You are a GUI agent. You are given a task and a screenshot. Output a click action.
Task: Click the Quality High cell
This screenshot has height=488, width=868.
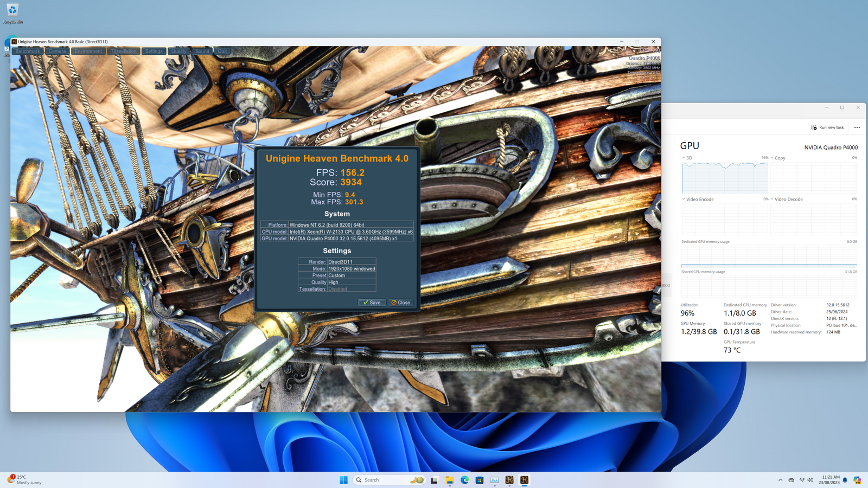click(x=352, y=282)
